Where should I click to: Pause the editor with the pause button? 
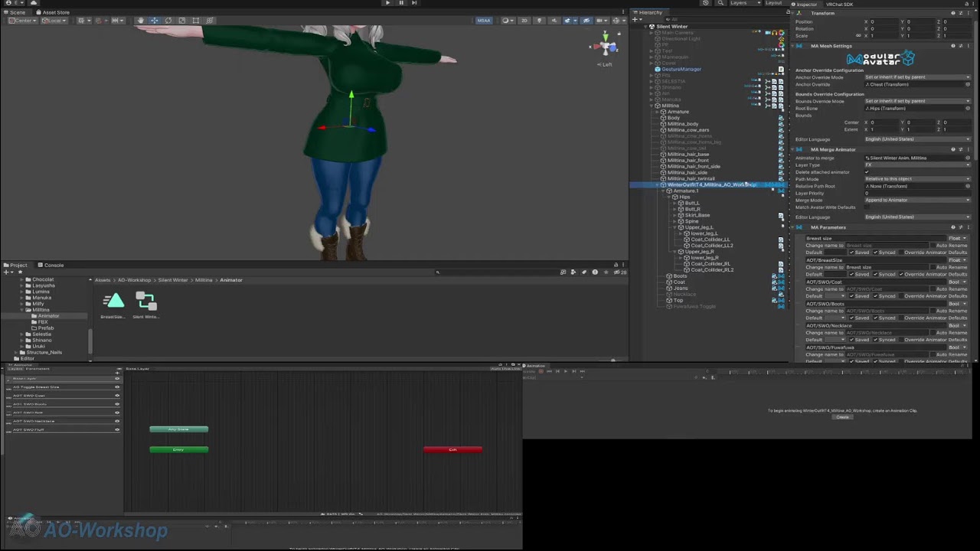pos(400,3)
